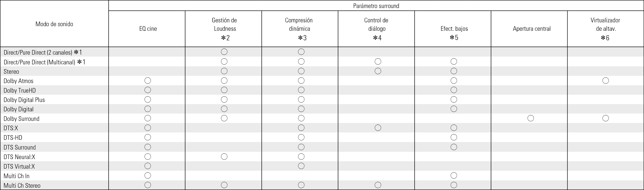
Task: Click the Compresión dinámica circle for DTS Virtual:X
Action: (301, 166)
